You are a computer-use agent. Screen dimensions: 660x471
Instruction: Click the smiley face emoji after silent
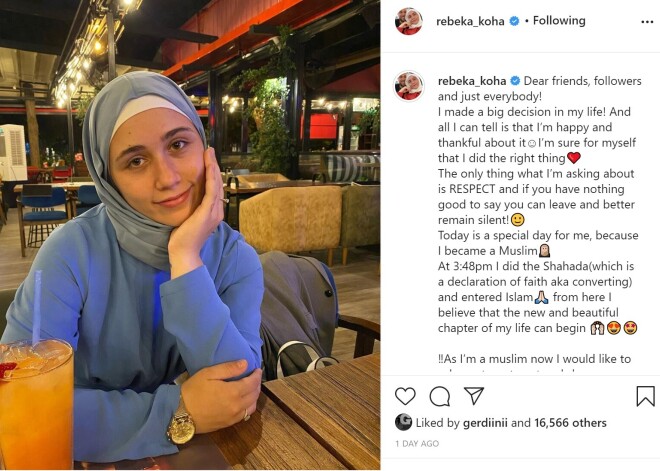[x=517, y=220]
